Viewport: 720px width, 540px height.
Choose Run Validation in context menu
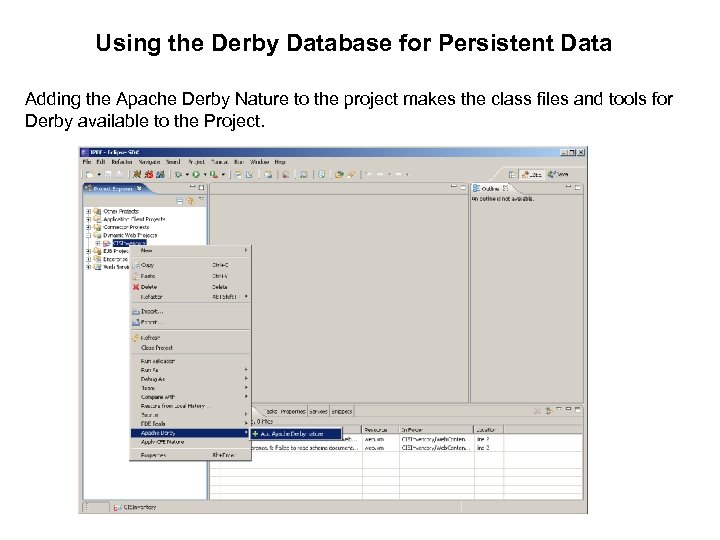pos(191,361)
